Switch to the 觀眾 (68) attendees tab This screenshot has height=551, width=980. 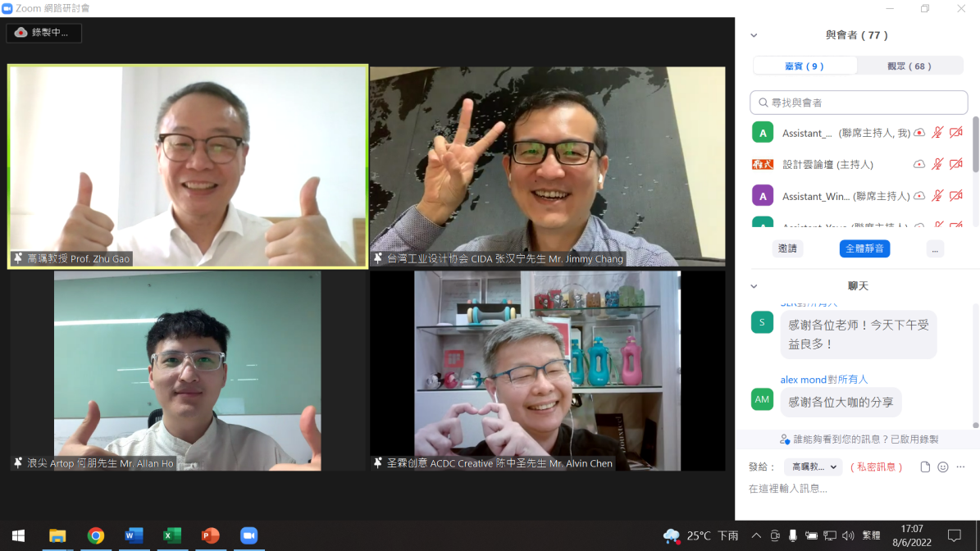coord(909,66)
